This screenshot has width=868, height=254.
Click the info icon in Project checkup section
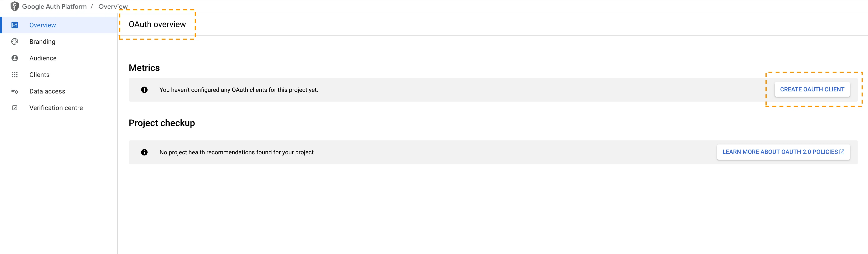point(144,152)
